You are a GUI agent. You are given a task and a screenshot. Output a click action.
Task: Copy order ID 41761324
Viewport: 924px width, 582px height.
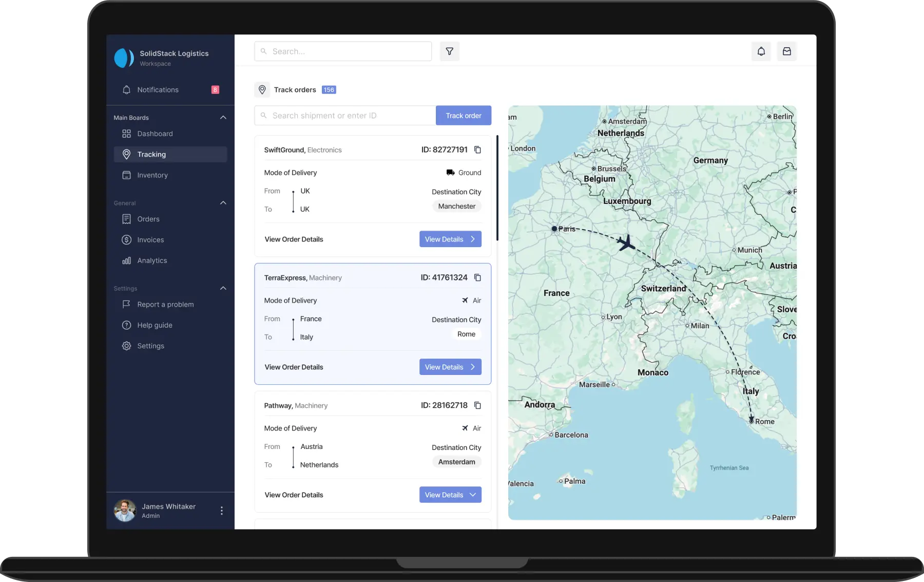[x=477, y=278]
